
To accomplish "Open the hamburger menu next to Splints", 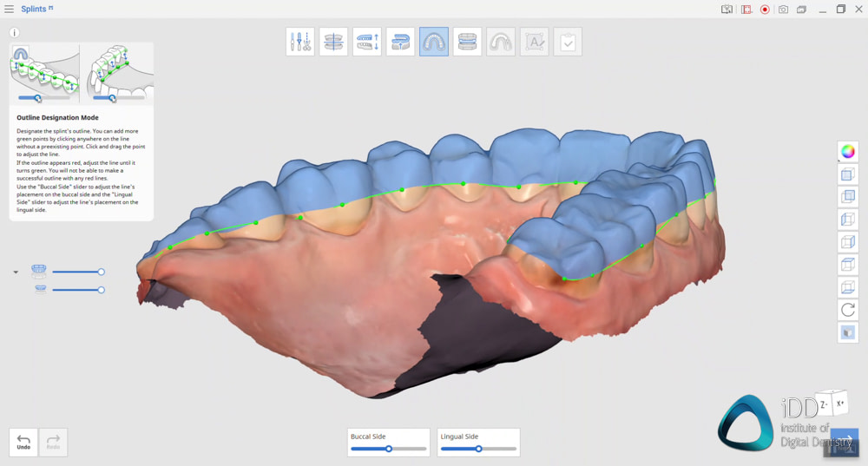I will (9, 9).
